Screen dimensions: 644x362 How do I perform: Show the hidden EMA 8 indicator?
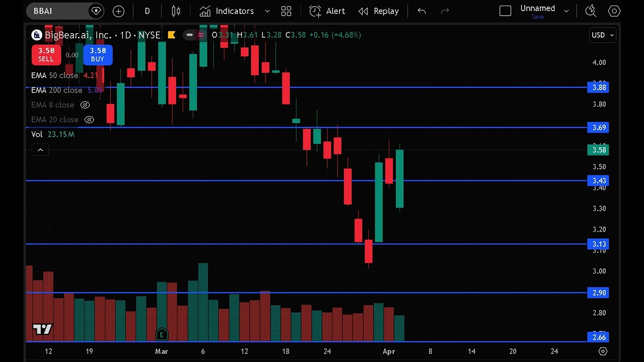click(85, 105)
